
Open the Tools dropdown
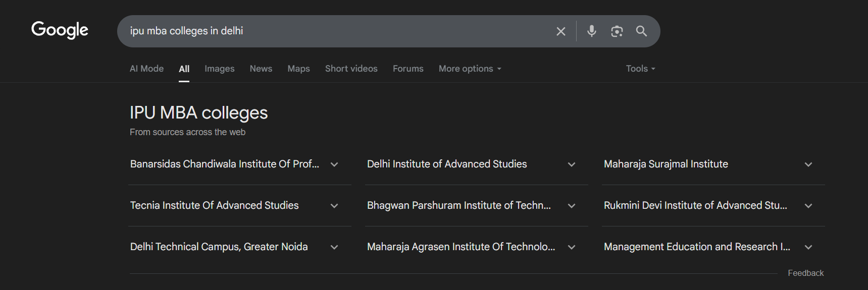click(641, 69)
